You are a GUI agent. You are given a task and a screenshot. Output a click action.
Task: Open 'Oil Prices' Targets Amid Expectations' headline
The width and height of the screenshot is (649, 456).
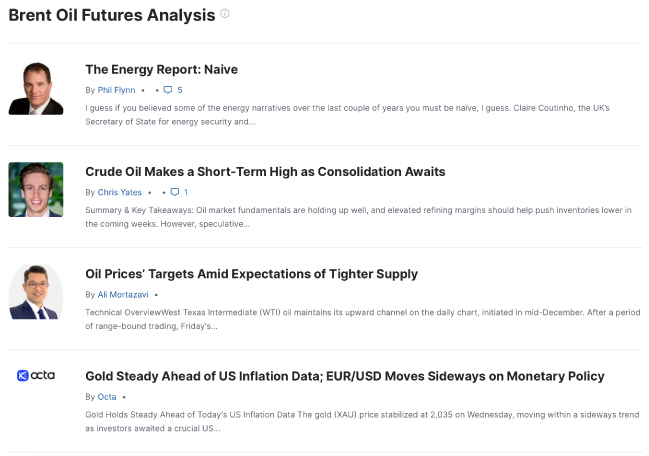tap(252, 274)
